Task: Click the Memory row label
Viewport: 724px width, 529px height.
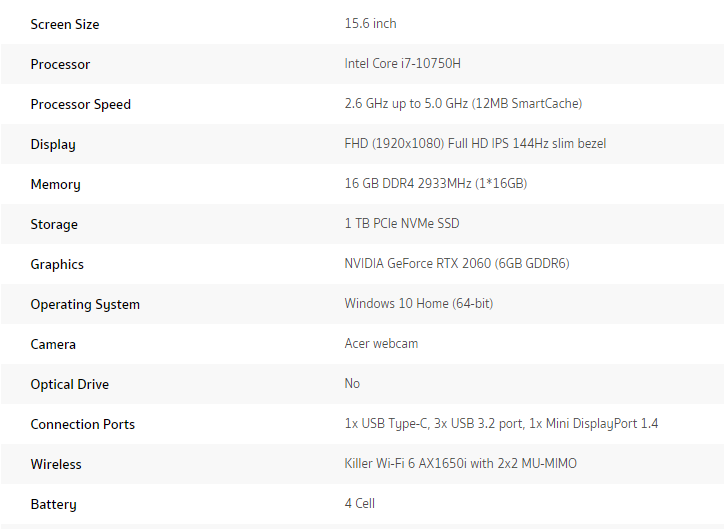Action: (55, 185)
